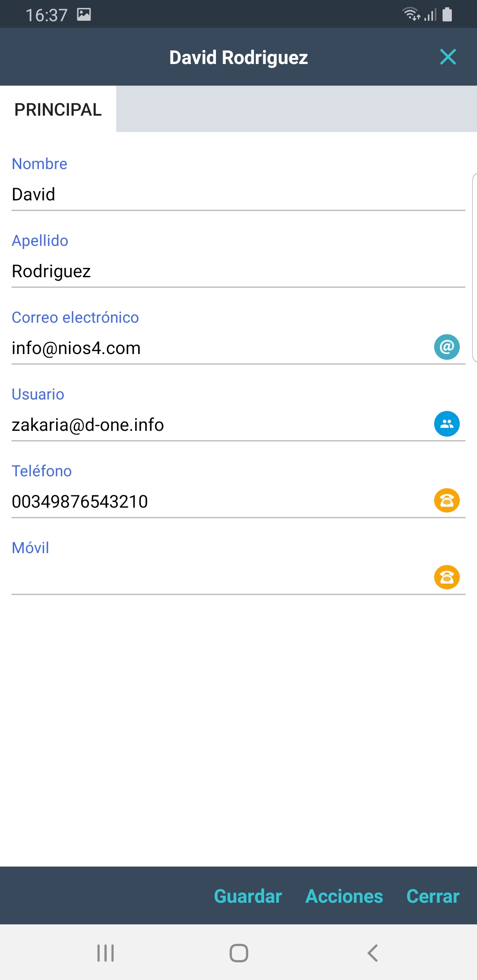Tap the David Rodriguez header title
The image size is (477, 980).
click(238, 57)
